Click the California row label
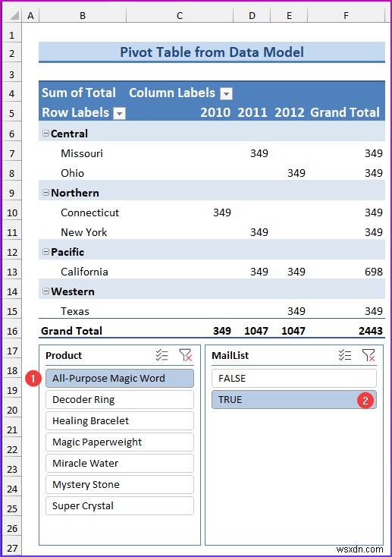 (x=84, y=272)
